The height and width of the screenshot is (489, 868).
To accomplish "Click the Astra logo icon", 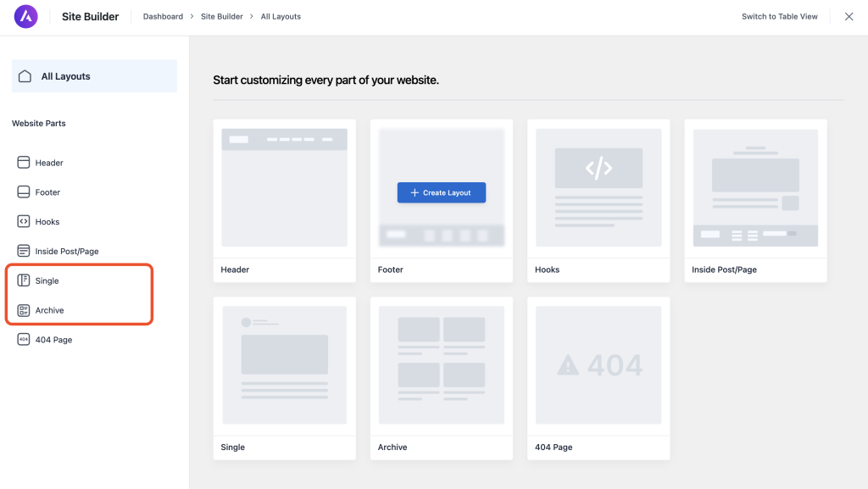I will 26,17.
